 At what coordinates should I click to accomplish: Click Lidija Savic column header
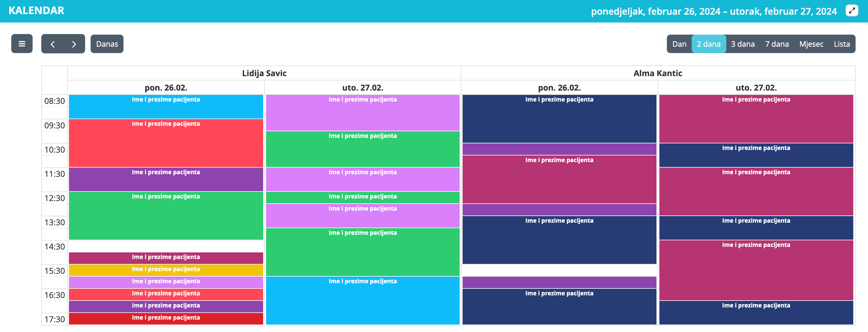tap(264, 73)
